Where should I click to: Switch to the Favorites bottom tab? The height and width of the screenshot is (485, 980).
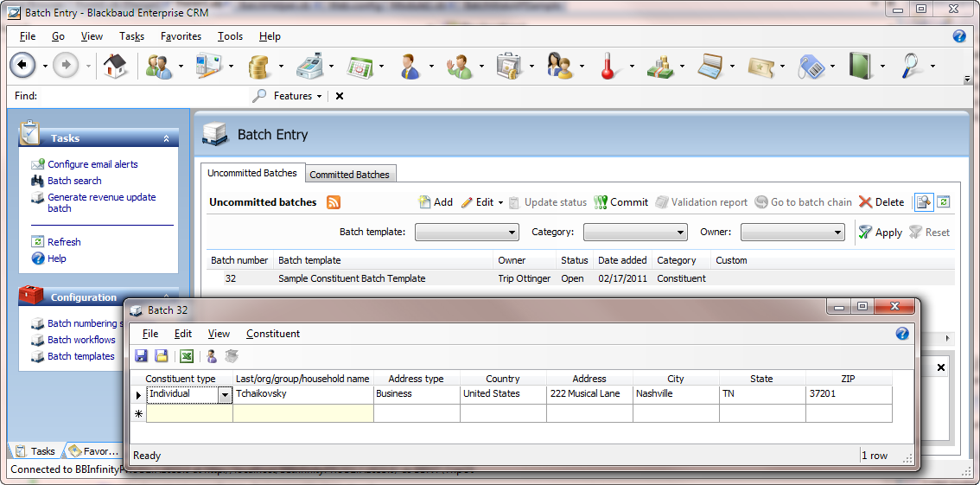(93, 451)
